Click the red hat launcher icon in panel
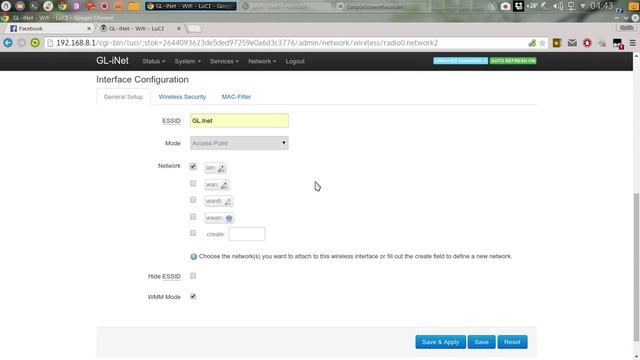Screen dimensions: 640x360 [x=90, y=6]
